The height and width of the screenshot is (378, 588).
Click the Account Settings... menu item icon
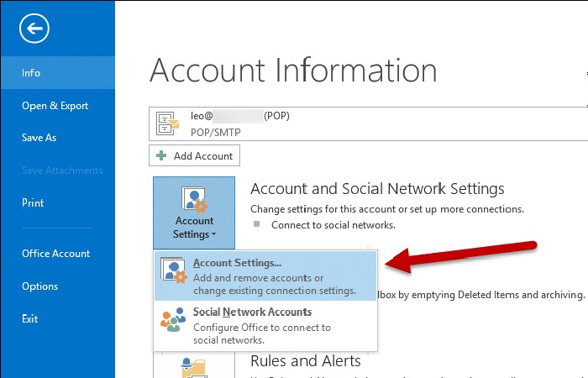click(x=173, y=270)
